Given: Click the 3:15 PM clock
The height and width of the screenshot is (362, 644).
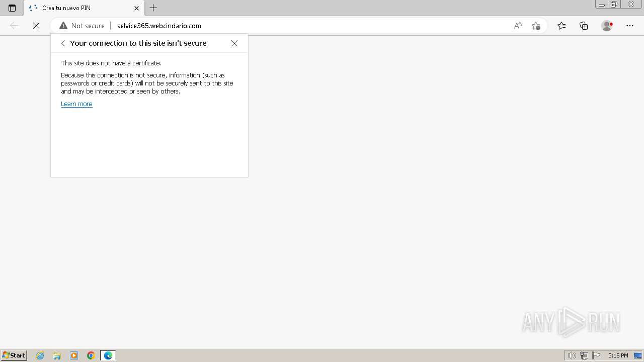Looking at the screenshot, I should (618, 355).
